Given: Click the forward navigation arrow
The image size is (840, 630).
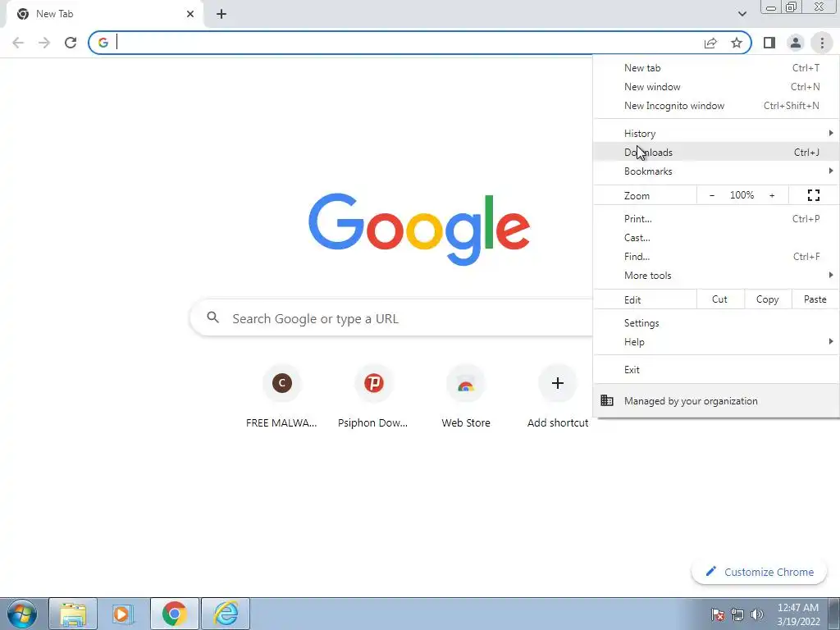Looking at the screenshot, I should pyautogui.click(x=44, y=43).
